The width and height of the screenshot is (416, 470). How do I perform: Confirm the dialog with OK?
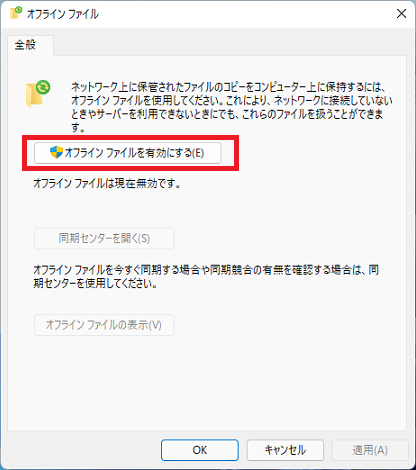pos(200,450)
